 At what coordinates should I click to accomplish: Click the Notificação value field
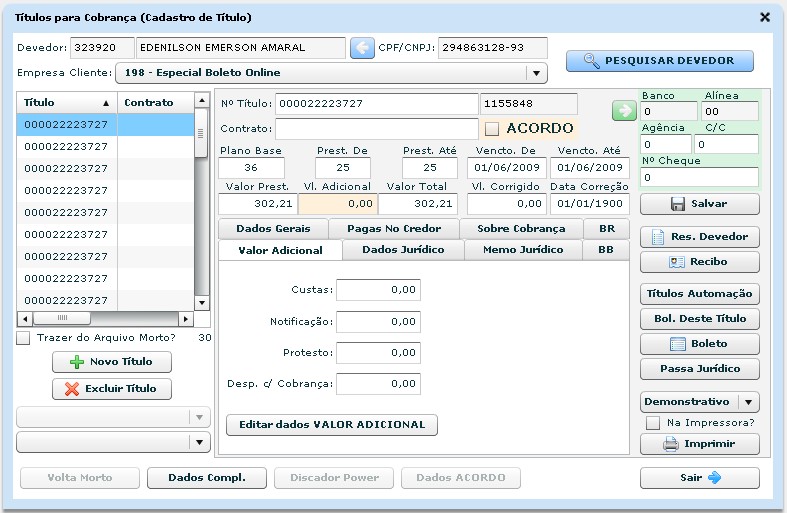(378, 322)
